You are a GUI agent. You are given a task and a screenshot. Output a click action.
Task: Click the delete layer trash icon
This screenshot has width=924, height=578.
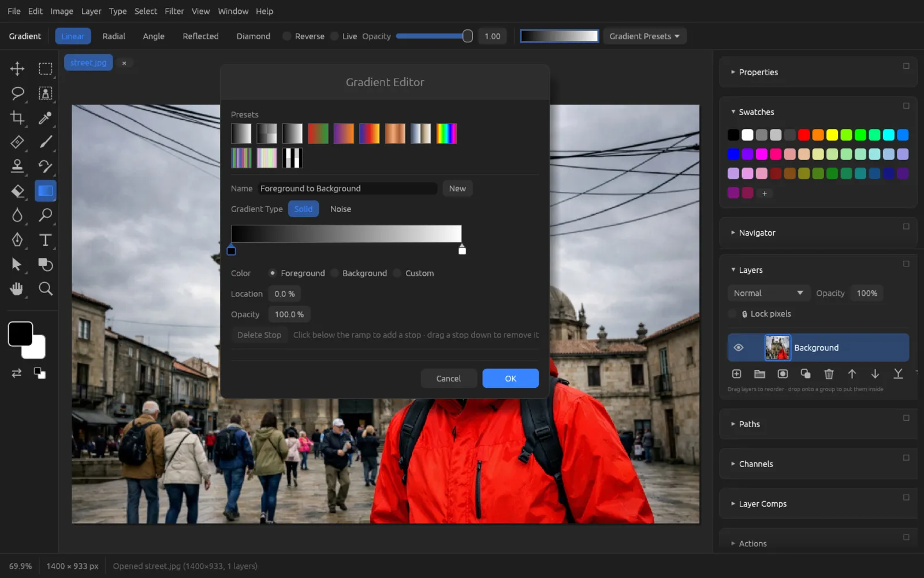click(829, 374)
